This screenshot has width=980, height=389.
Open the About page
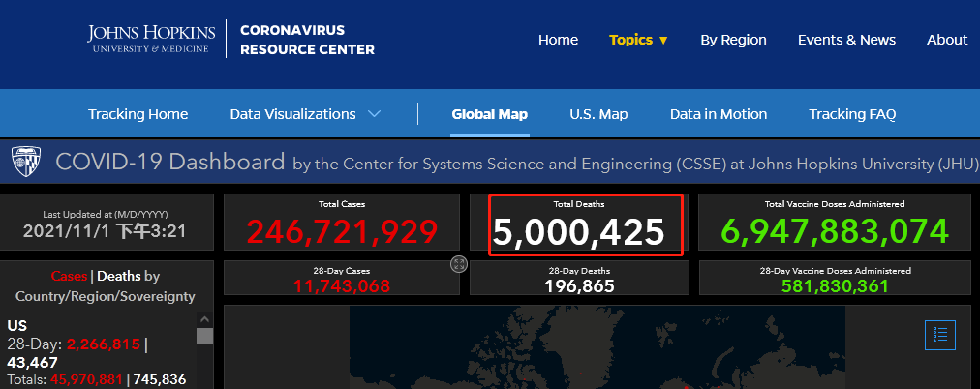[x=946, y=40]
